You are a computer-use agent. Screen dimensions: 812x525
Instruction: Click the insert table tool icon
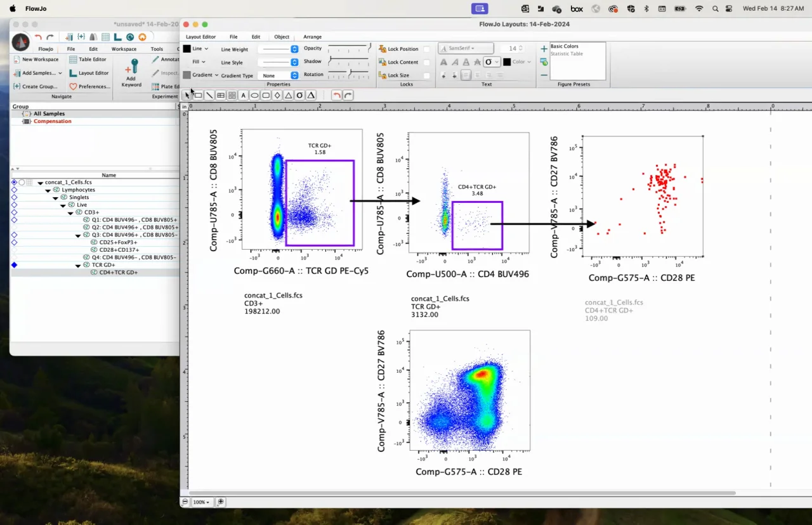[x=221, y=96]
